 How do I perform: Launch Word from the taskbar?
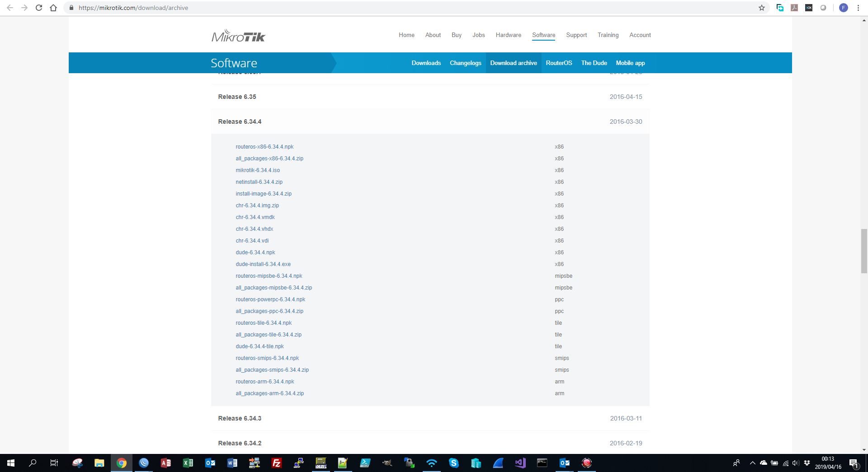point(232,463)
